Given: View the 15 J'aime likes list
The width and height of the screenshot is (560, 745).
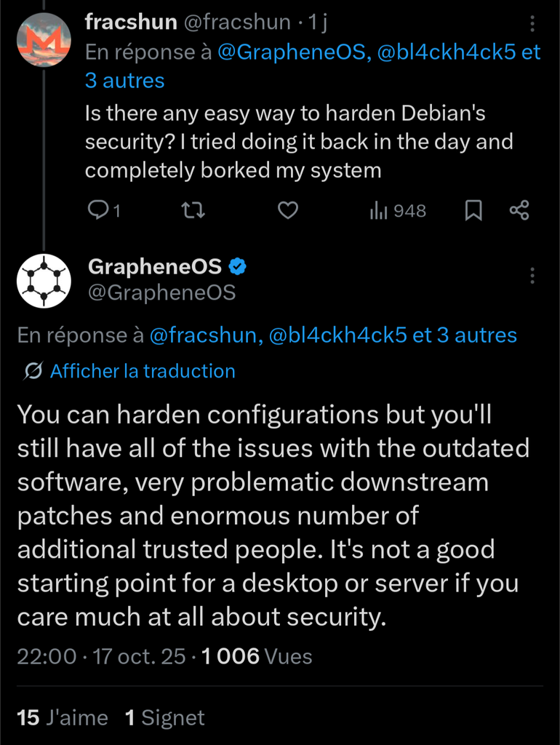Looking at the screenshot, I should click(63, 718).
